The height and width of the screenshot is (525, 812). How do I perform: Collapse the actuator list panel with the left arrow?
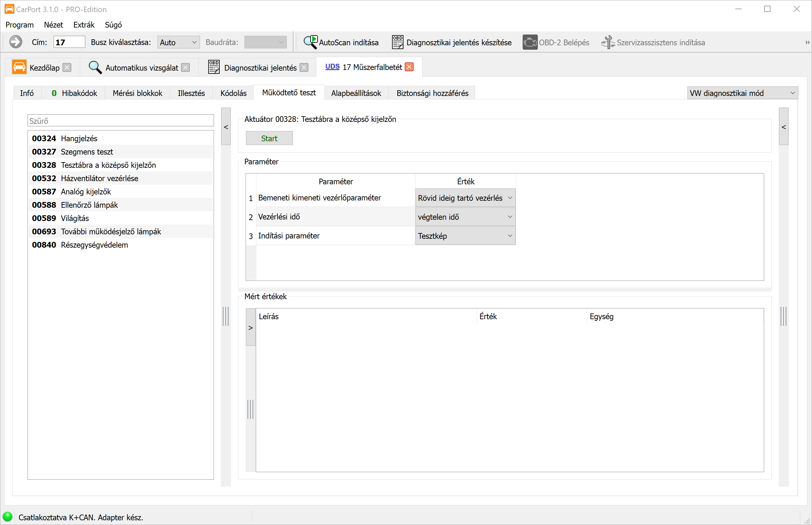pos(226,127)
